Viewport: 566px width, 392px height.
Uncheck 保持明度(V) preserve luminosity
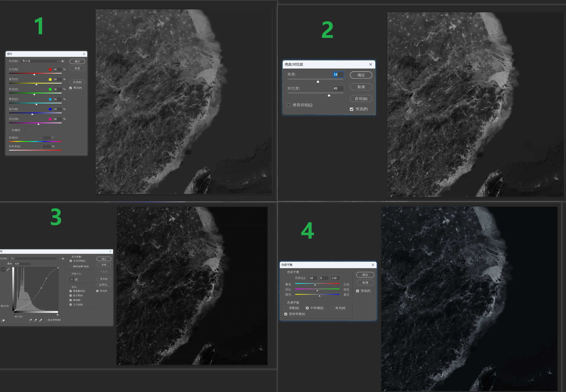[x=286, y=314]
